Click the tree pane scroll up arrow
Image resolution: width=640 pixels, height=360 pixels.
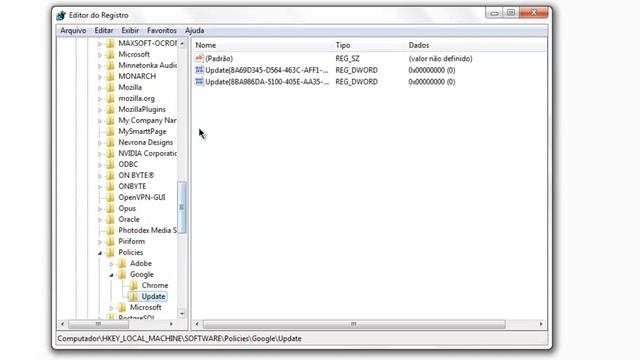(x=182, y=43)
